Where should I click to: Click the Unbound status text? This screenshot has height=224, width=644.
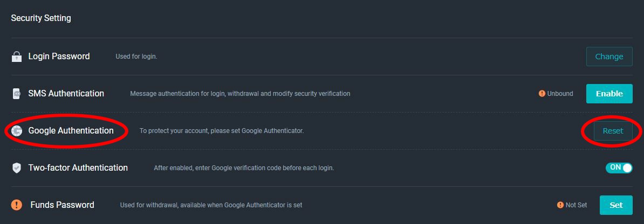(560, 94)
